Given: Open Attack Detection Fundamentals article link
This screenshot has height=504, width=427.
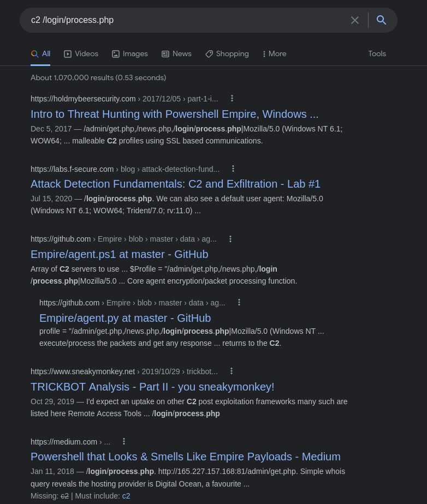Looking at the screenshot, I should point(175,184).
